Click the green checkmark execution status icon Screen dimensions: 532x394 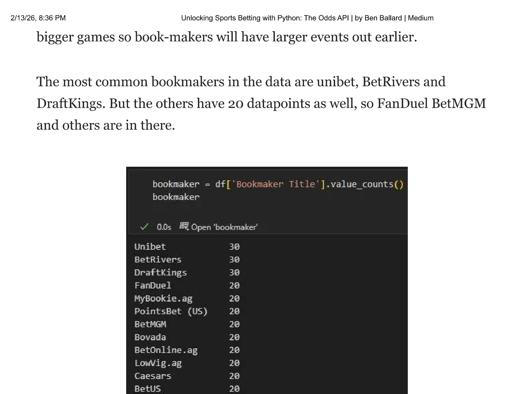(x=144, y=227)
